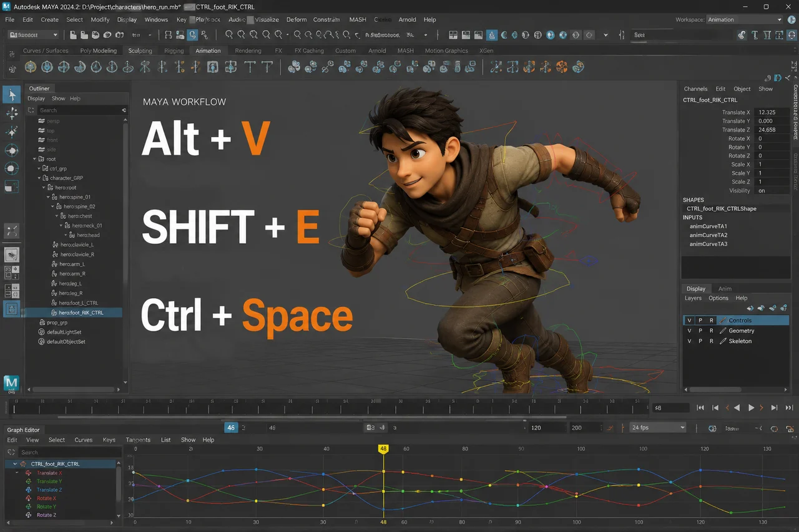
Task: Toggle V visibility for Skeleton layer
Action: [689, 341]
